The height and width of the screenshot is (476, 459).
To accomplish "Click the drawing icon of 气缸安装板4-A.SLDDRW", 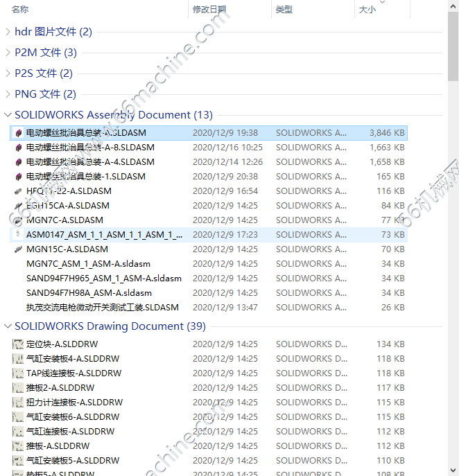I will [x=17, y=359].
